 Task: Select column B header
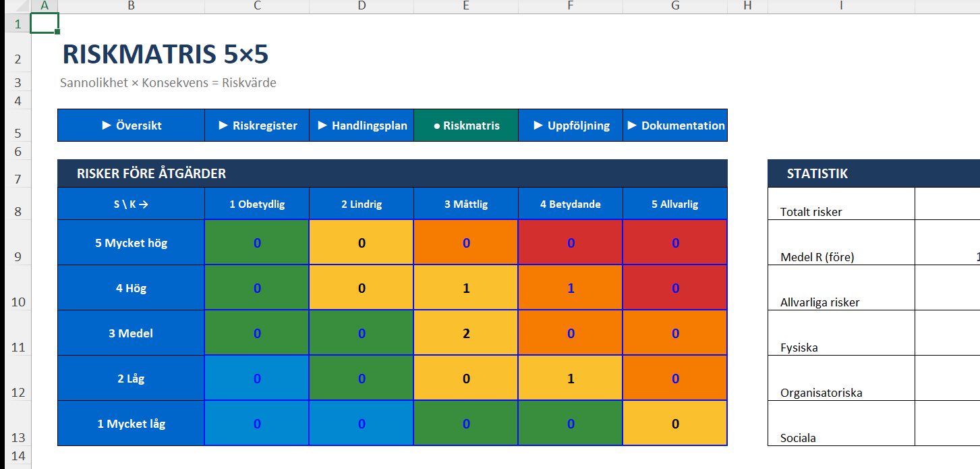pyautogui.click(x=131, y=6)
